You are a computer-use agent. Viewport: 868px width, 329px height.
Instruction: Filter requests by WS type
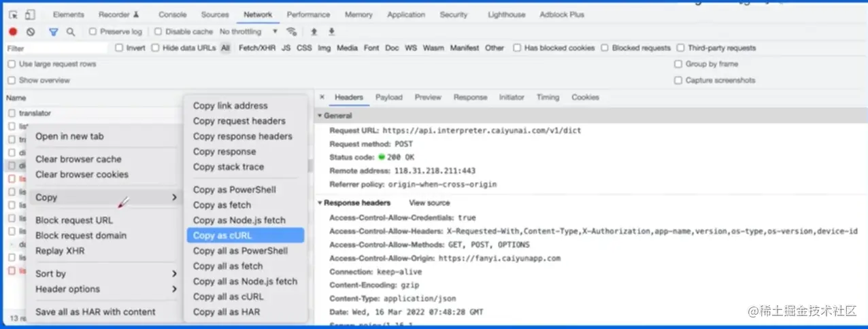coord(411,48)
